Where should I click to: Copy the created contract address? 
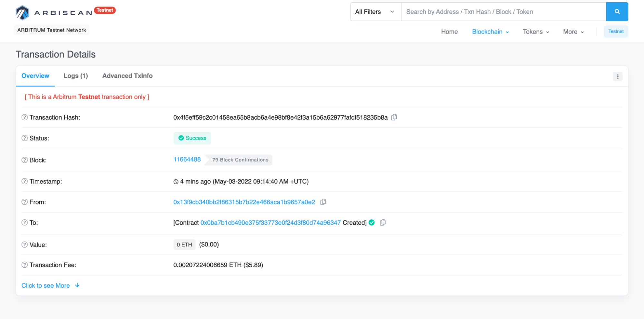(x=382, y=223)
